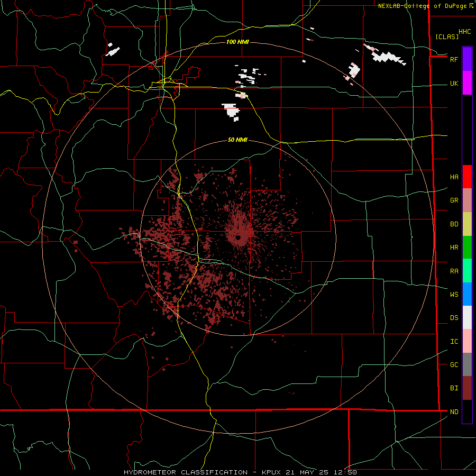
Task: Click the BD legend label
Action: tap(454, 224)
